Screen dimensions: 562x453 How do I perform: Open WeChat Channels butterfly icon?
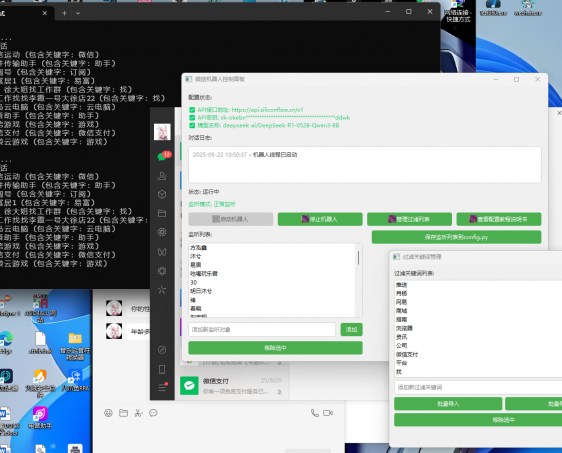(162, 252)
